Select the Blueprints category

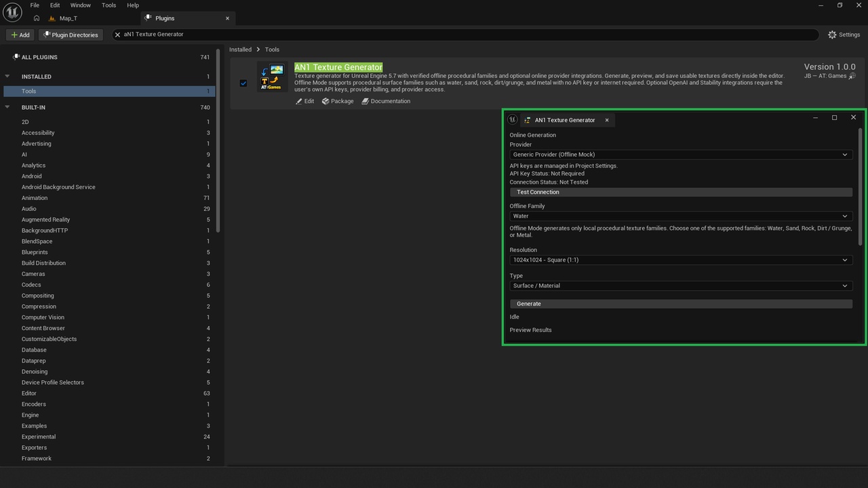pyautogui.click(x=108, y=252)
